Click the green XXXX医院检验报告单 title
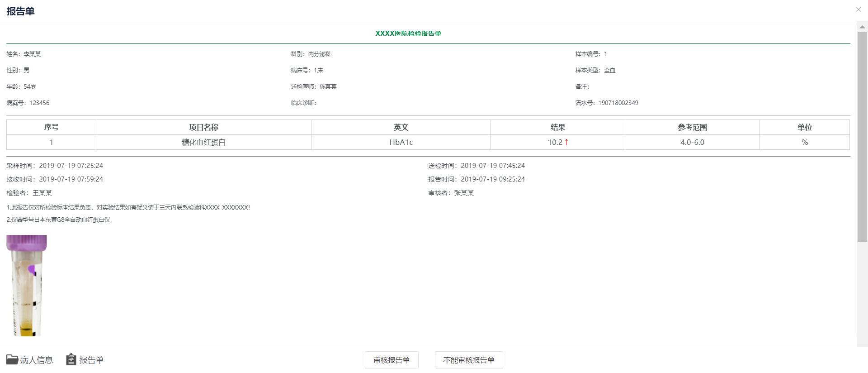The image size is (868, 373). pyautogui.click(x=408, y=33)
